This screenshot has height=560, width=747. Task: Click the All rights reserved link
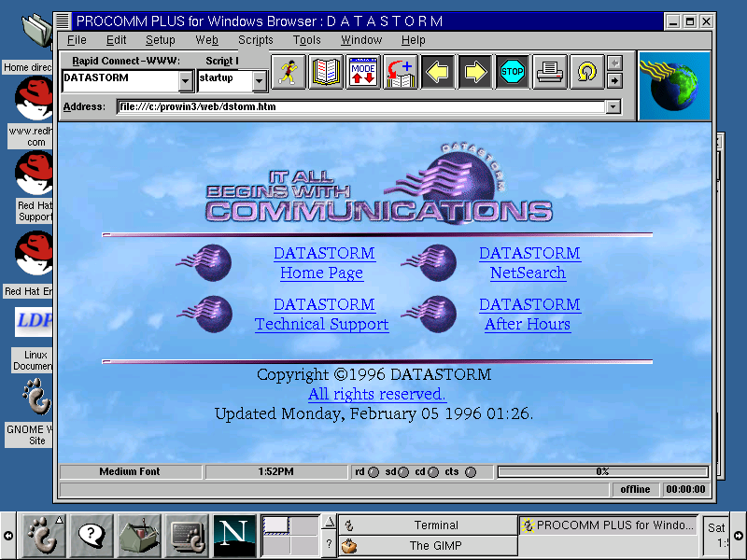(x=377, y=394)
